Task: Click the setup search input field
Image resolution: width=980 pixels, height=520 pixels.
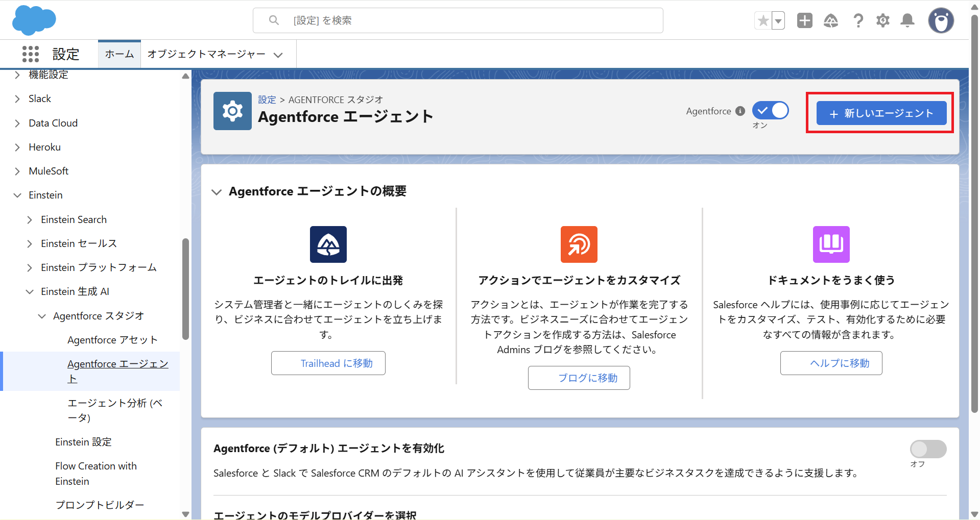Action: point(458,20)
